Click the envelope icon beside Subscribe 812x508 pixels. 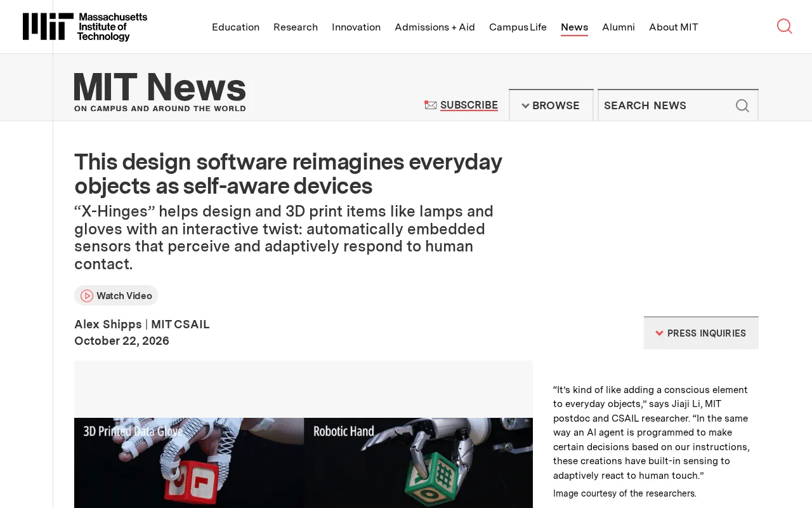[x=431, y=105]
